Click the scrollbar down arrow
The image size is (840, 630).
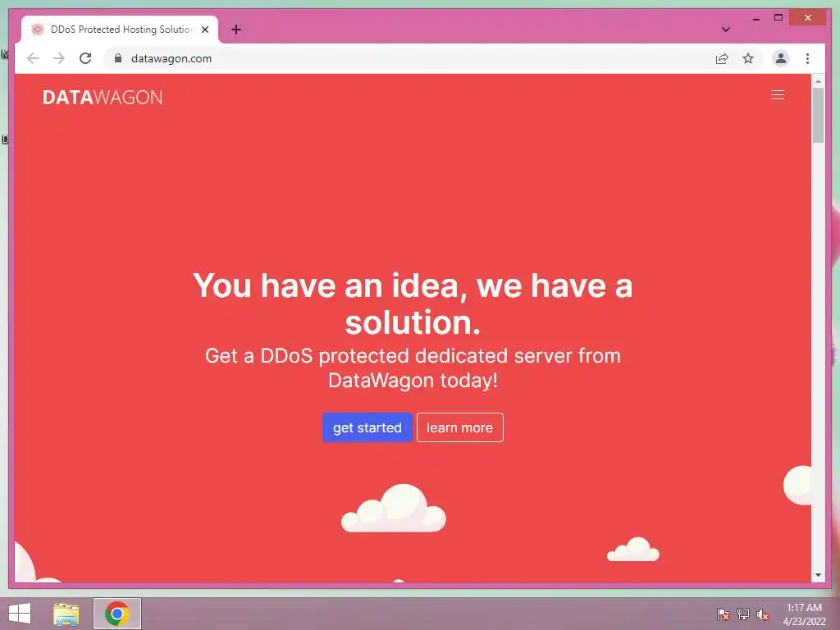tap(818, 575)
